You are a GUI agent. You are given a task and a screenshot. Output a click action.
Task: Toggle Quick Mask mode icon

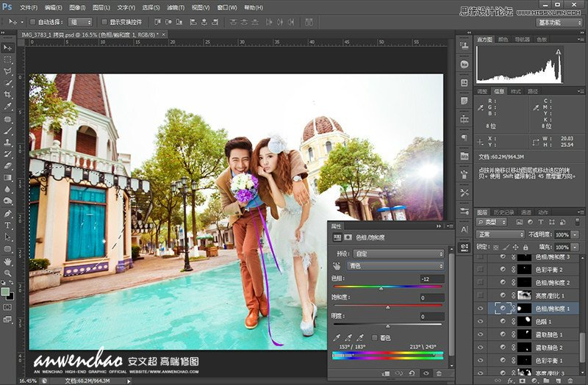[7, 307]
